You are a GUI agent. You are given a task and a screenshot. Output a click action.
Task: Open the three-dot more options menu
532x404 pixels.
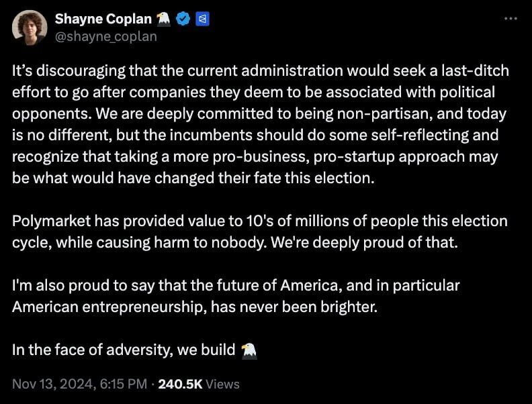(511, 18)
